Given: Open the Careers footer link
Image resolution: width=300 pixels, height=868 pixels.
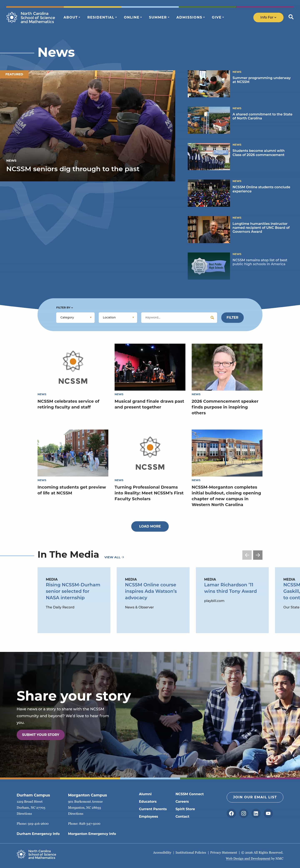Looking at the screenshot, I should (182, 801).
